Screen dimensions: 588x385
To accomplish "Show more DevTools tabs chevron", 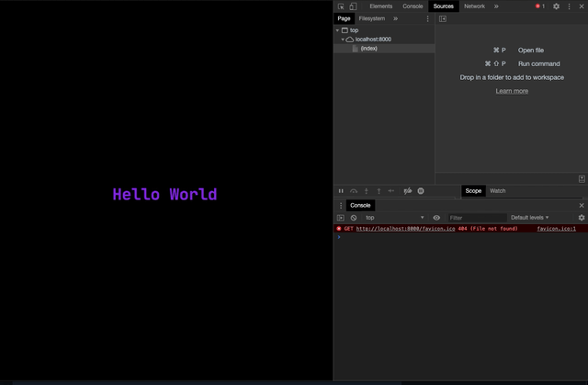I will click(x=496, y=6).
